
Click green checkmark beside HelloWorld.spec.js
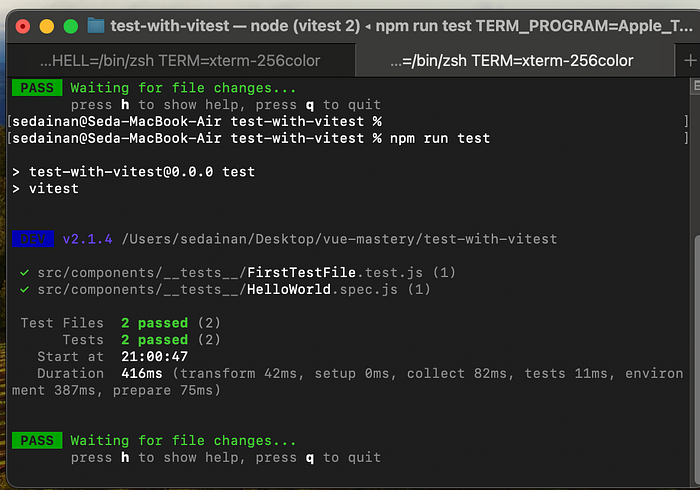pos(25,289)
